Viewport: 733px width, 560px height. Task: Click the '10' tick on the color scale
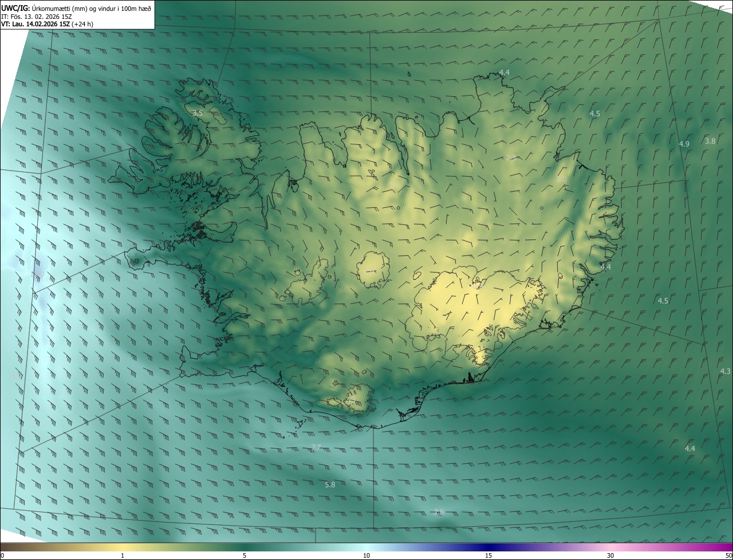(366, 555)
